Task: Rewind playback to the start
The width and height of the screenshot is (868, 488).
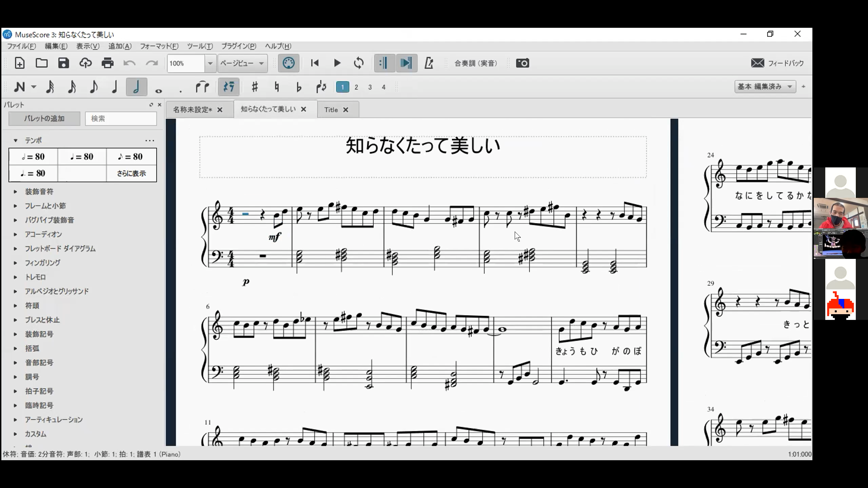Action: pyautogui.click(x=315, y=63)
